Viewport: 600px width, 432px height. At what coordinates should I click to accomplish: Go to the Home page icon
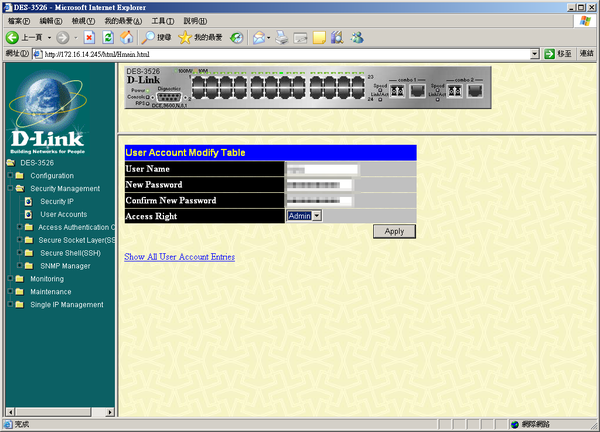(x=127, y=37)
